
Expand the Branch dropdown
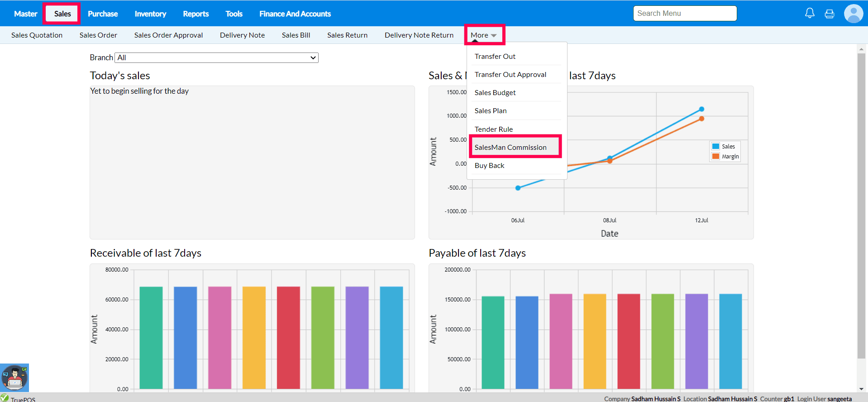point(217,57)
